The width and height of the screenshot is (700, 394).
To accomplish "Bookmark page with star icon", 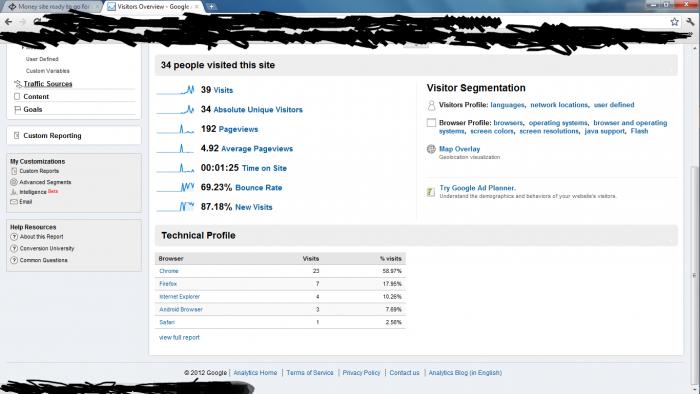I will coord(674,21).
